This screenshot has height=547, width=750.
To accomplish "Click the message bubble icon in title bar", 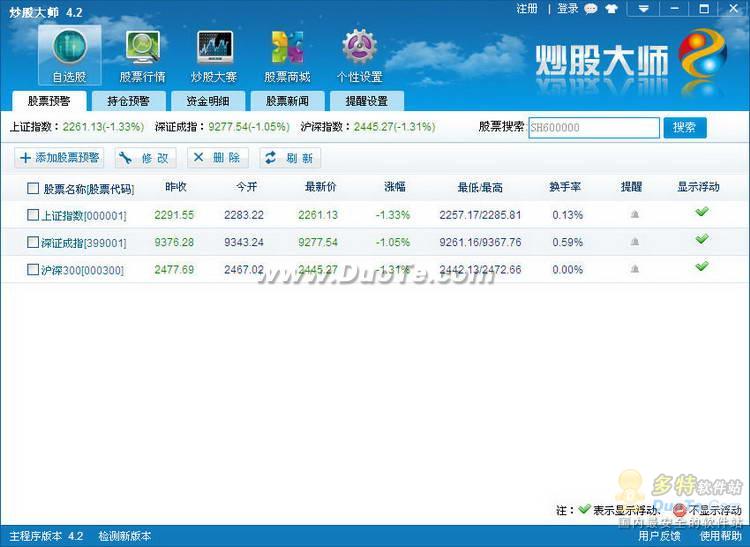I will click(x=591, y=9).
